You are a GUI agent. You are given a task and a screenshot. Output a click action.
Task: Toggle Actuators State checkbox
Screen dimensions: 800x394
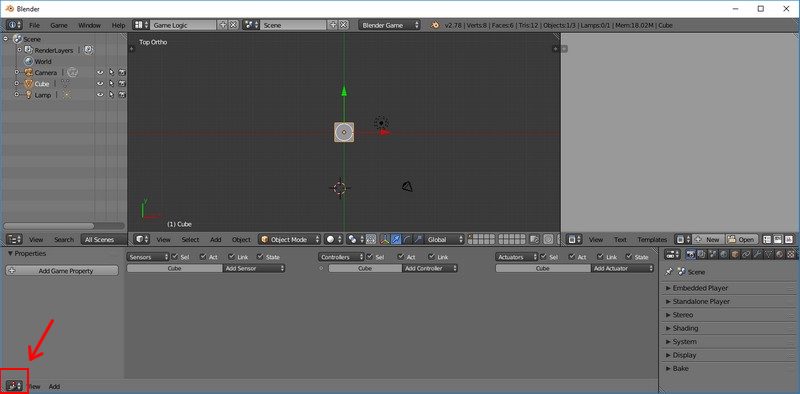(x=630, y=257)
